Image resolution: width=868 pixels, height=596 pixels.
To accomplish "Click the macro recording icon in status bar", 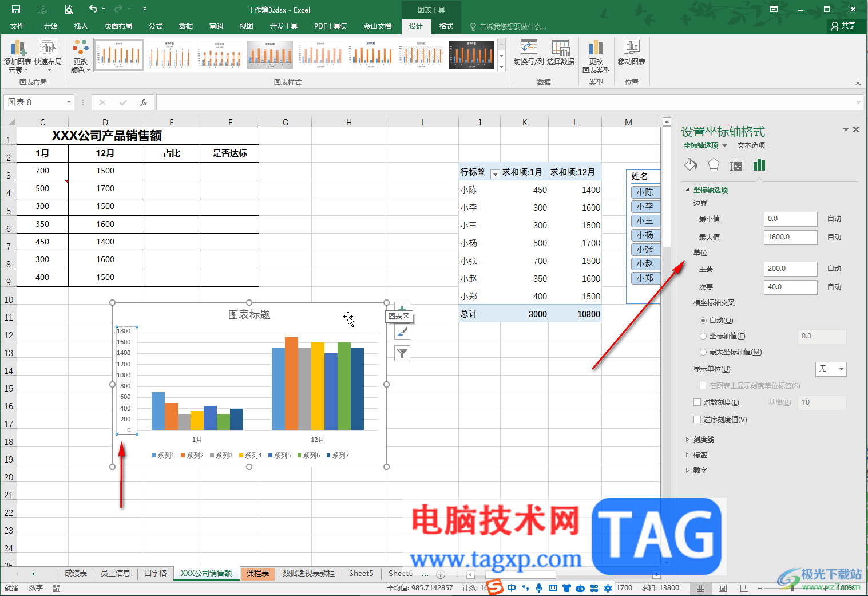I will [x=57, y=588].
